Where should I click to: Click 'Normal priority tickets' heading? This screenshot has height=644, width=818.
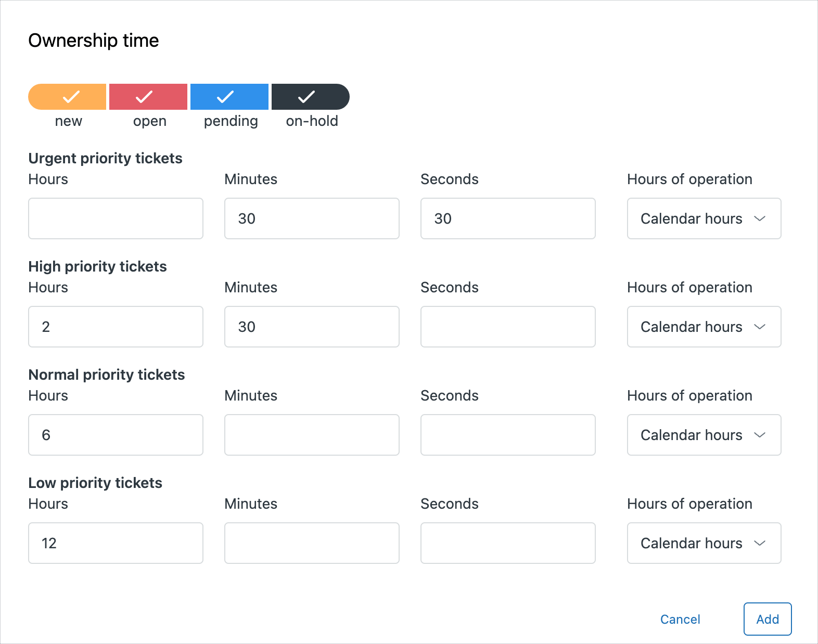click(107, 375)
